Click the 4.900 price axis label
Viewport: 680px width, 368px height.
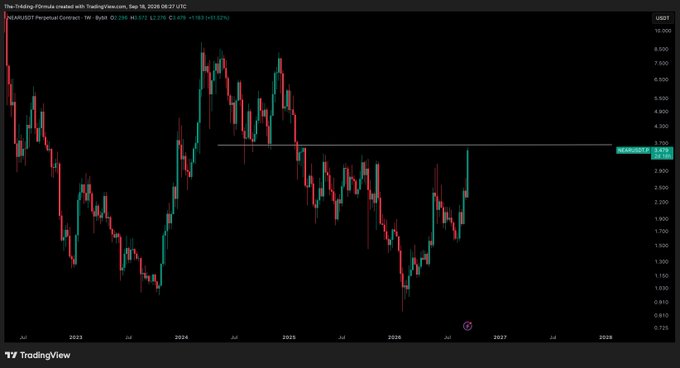click(x=661, y=111)
